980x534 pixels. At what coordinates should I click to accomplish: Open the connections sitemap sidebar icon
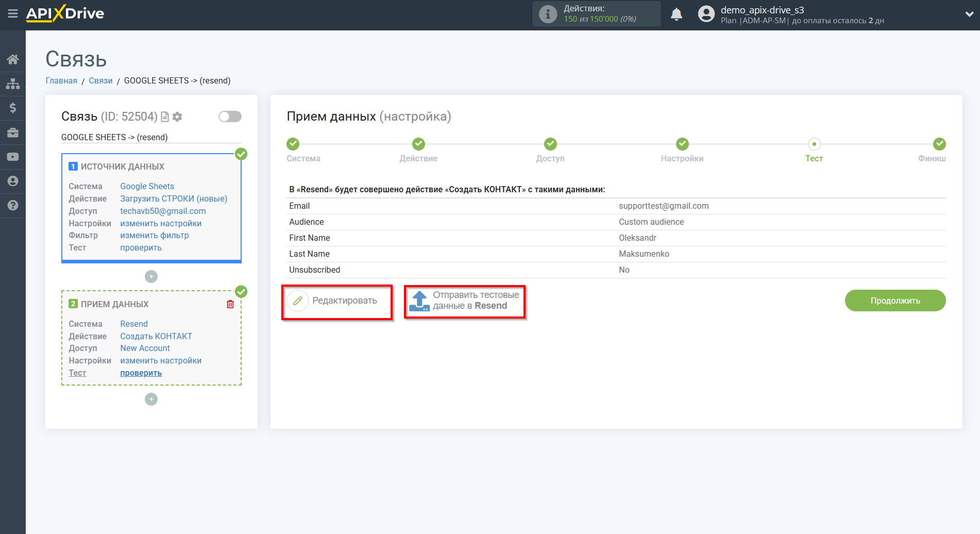[13, 84]
